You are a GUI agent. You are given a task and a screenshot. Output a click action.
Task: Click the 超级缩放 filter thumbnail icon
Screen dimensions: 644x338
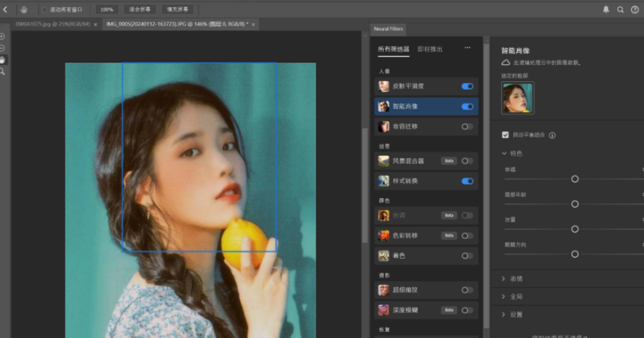coord(384,290)
